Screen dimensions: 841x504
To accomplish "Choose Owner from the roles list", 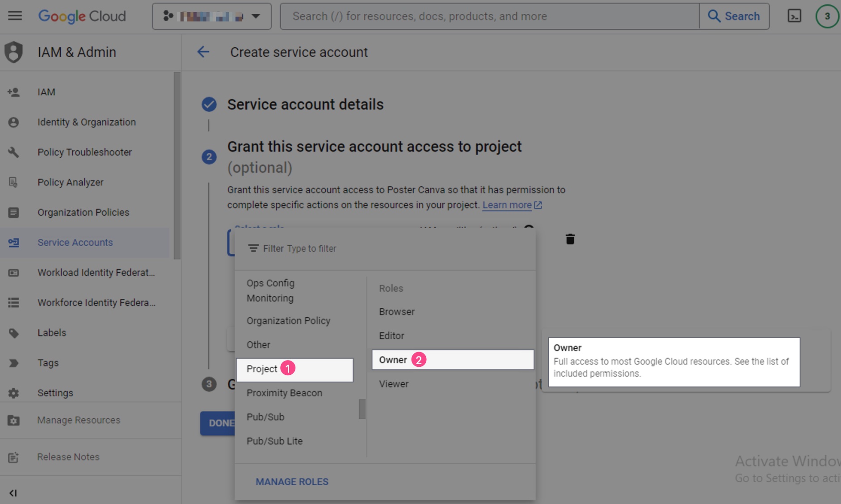I will [392, 360].
